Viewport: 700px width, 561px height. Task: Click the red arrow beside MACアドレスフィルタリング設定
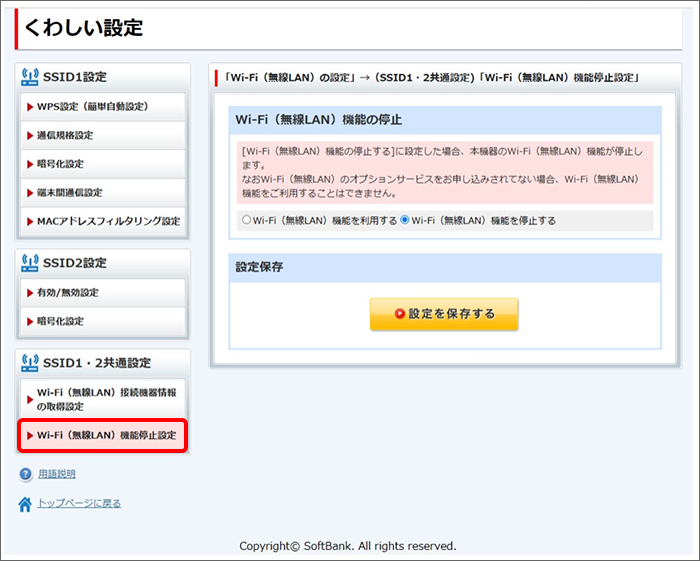tap(30, 222)
